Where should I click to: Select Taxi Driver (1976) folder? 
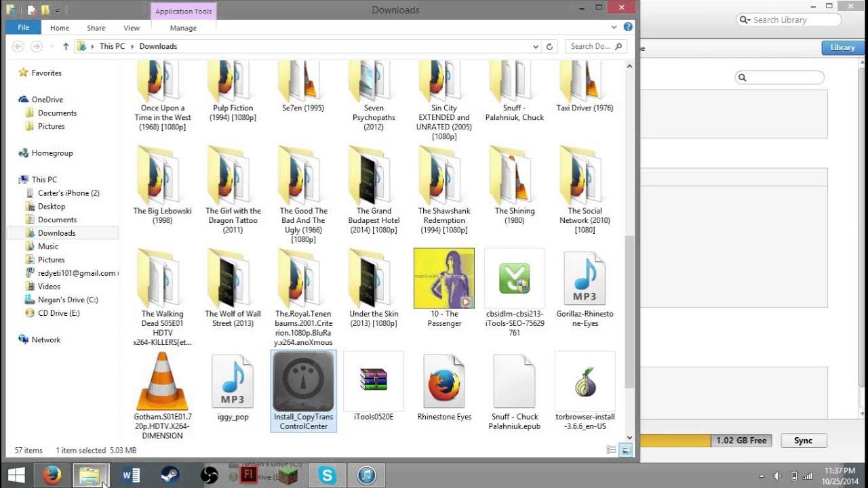point(585,87)
